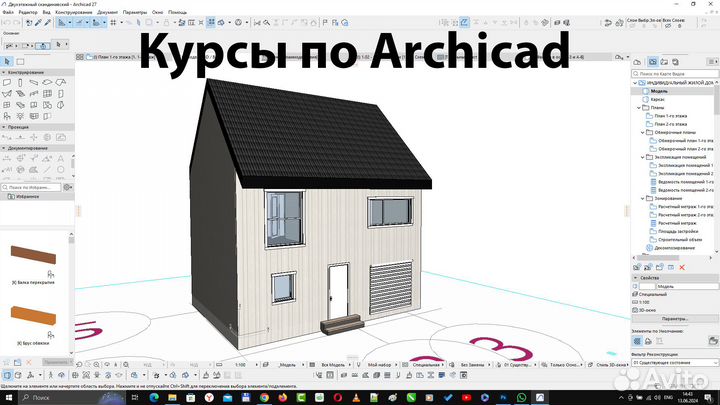This screenshot has height=405, width=720.
Task: Pick up parameters with the eyedropper icon
Action: (39, 22)
